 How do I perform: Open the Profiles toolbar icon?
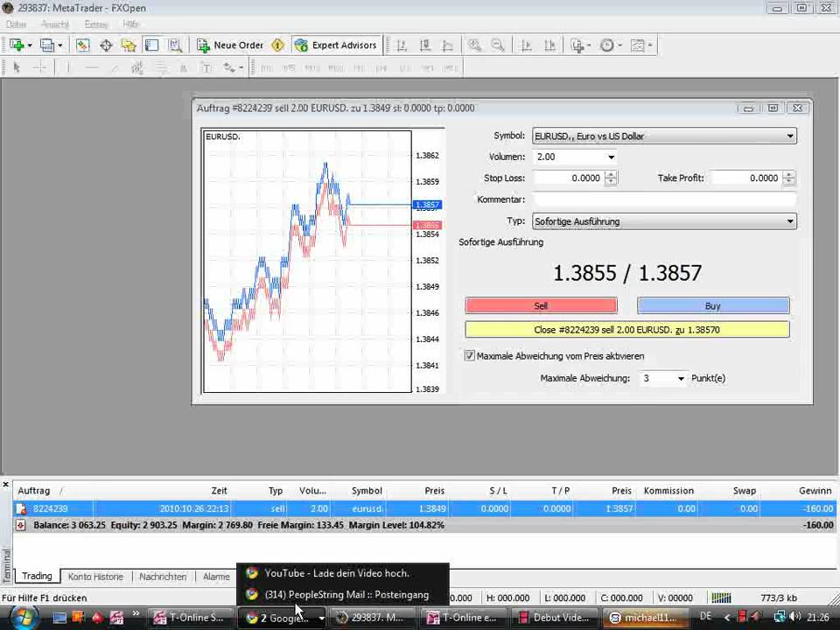pyautogui.click(x=47, y=45)
